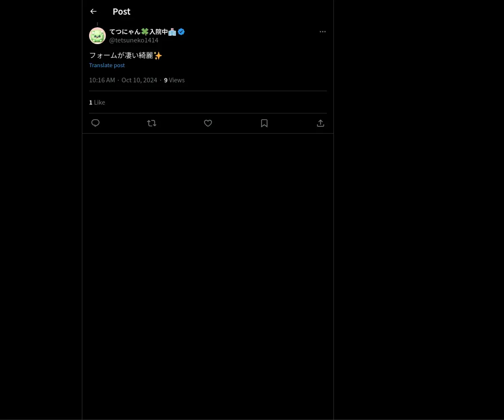Open the green cat profile avatar
The height and width of the screenshot is (420, 504).
(x=97, y=36)
